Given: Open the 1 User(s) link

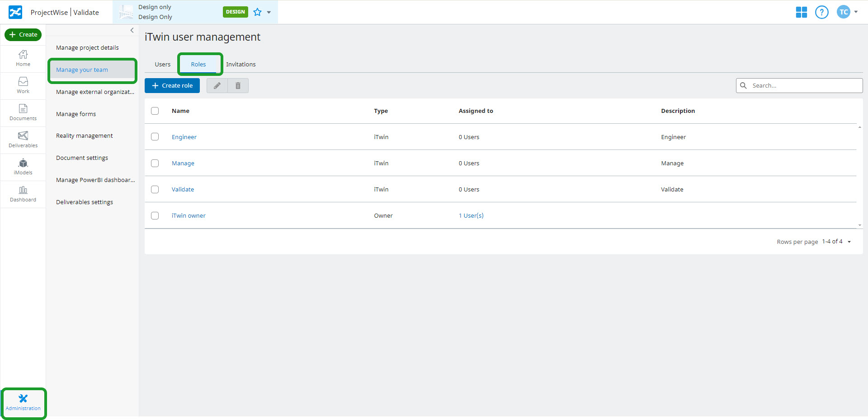Looking at the screenshot, I should click(x=471, y=215).
